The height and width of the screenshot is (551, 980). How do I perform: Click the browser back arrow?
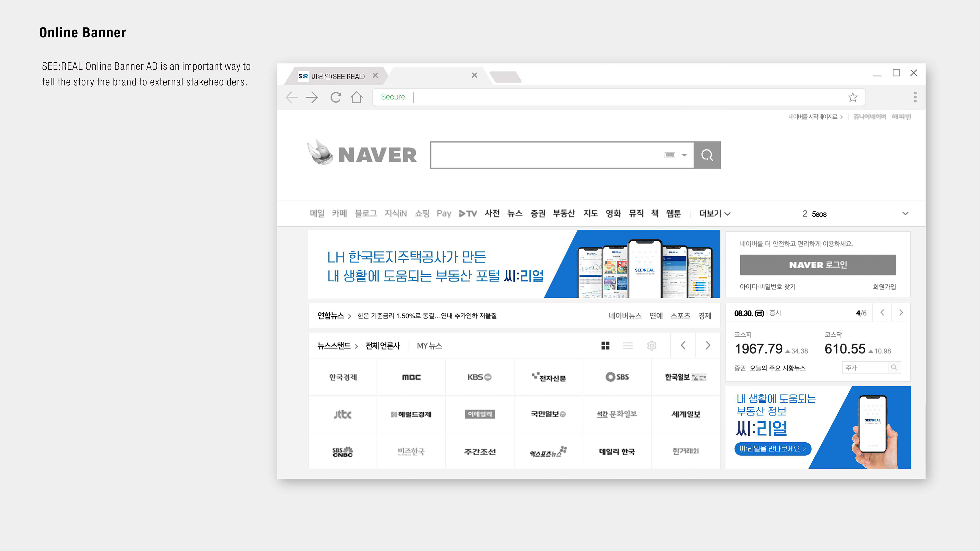[291, 97]
